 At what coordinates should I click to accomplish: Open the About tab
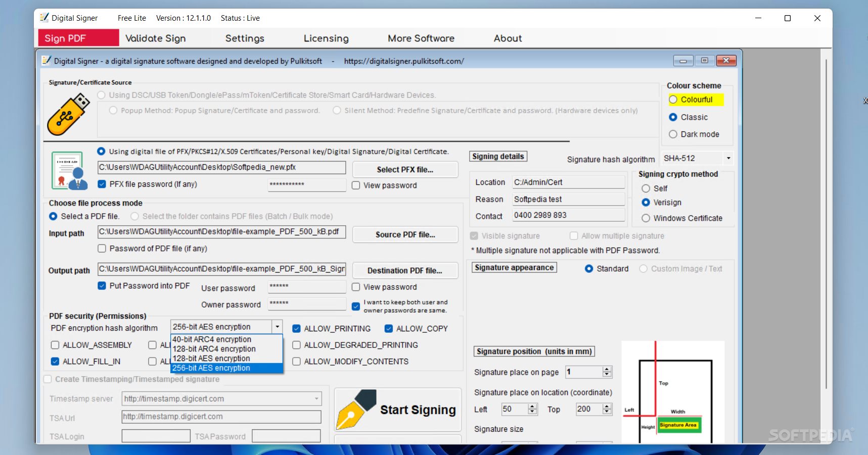tap(508, 38)
